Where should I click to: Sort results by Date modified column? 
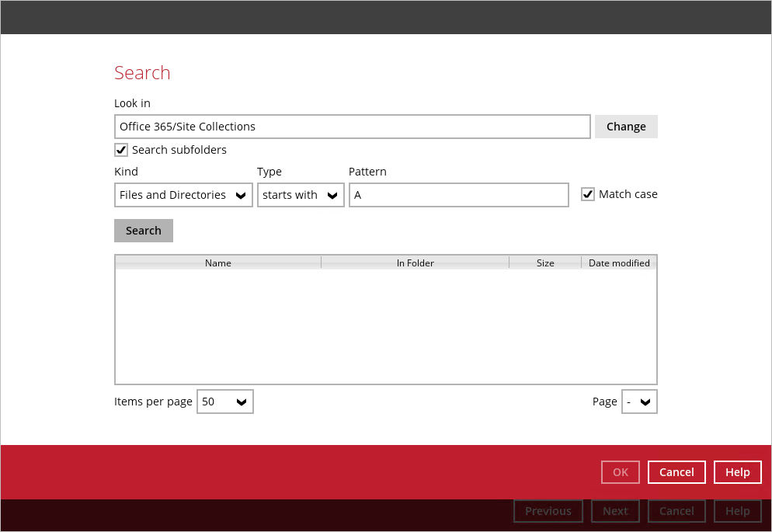(x=619, y=263)
